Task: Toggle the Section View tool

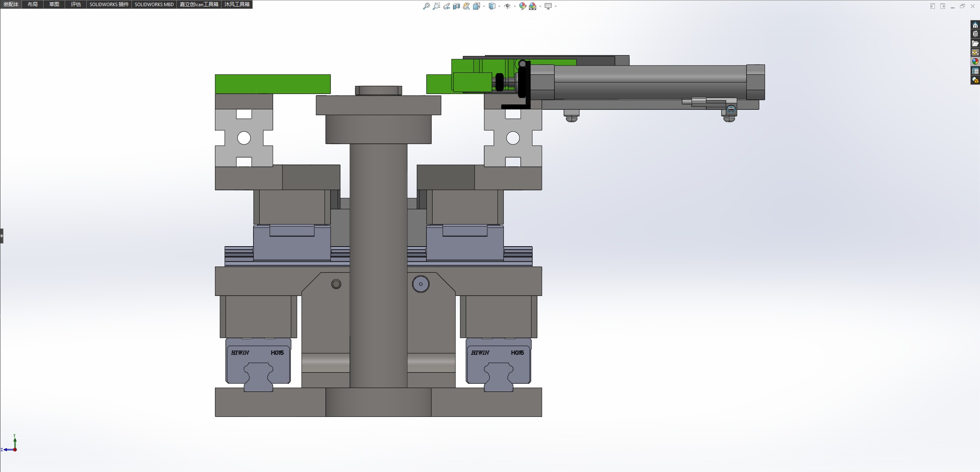Action: click(456, 6)
